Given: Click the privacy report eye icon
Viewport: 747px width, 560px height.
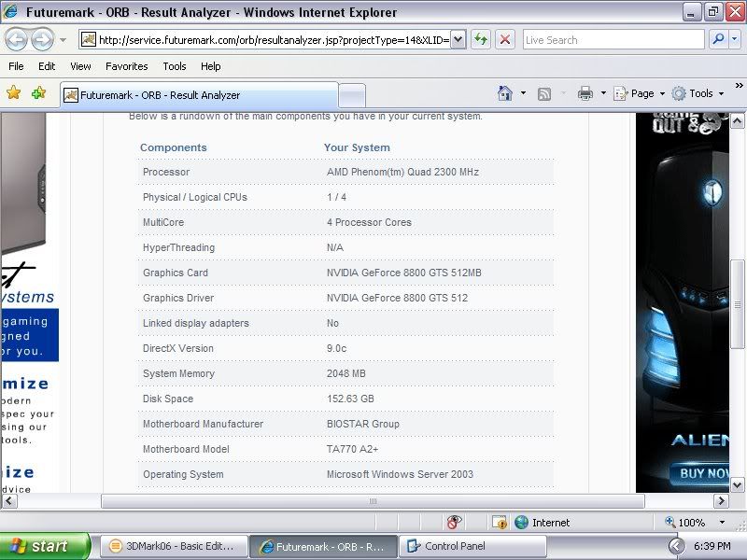Looking at the screenshot, I should coord(454,523).
